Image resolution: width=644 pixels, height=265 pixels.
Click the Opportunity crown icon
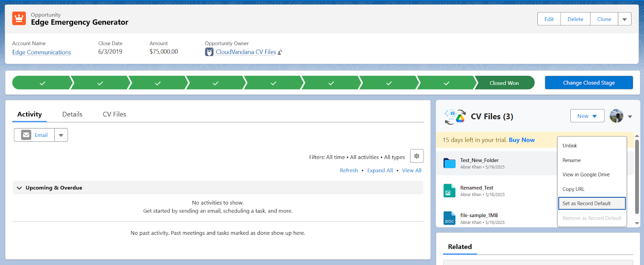click(19, 19)
